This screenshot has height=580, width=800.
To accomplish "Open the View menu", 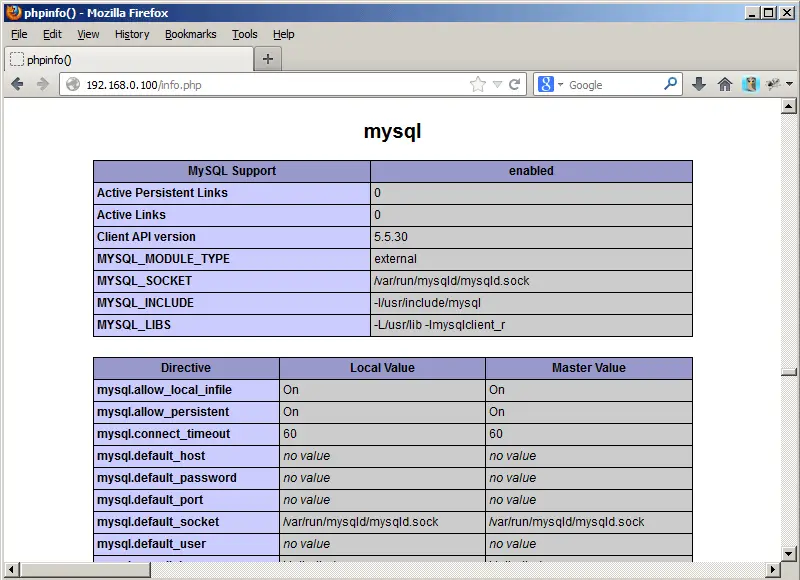I will [x=88, y=34].
